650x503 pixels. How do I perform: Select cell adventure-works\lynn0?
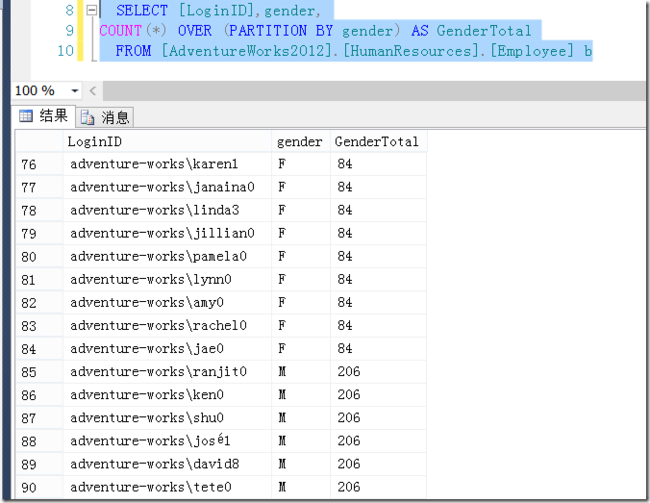tap(167, 280)
